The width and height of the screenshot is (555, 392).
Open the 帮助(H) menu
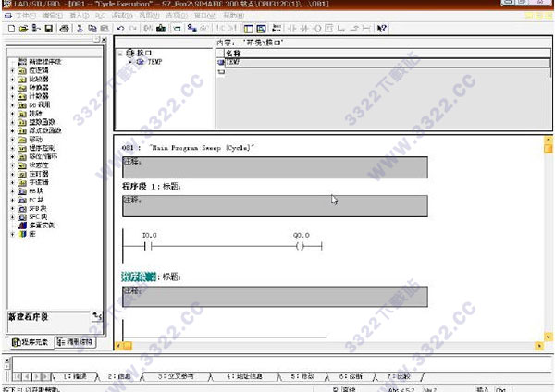pos(234,16)
